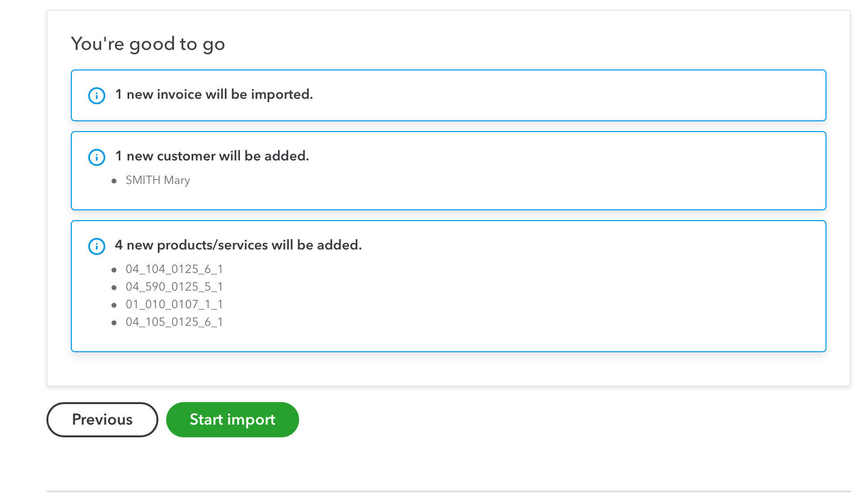Click the bullet point before 01_010_0107_1_1
The height and width of the screenshot is (498, 868).
click(114, 305)
